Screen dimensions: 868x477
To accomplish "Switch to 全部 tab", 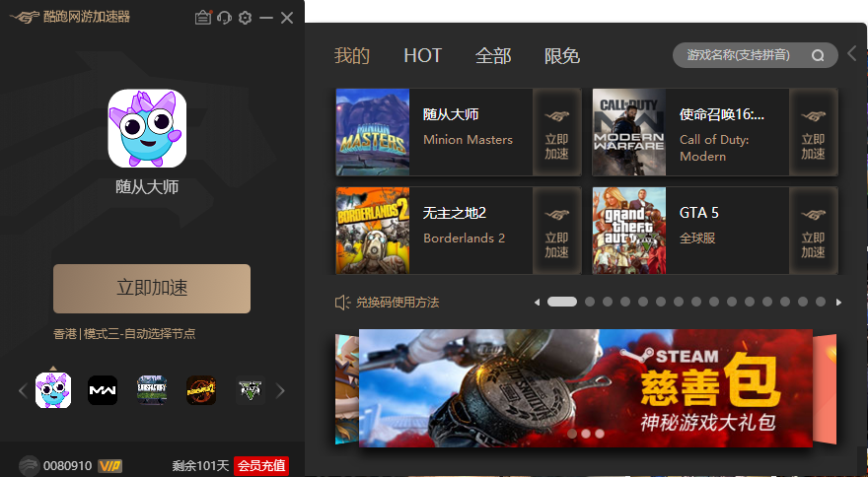I will pos(492,55).
